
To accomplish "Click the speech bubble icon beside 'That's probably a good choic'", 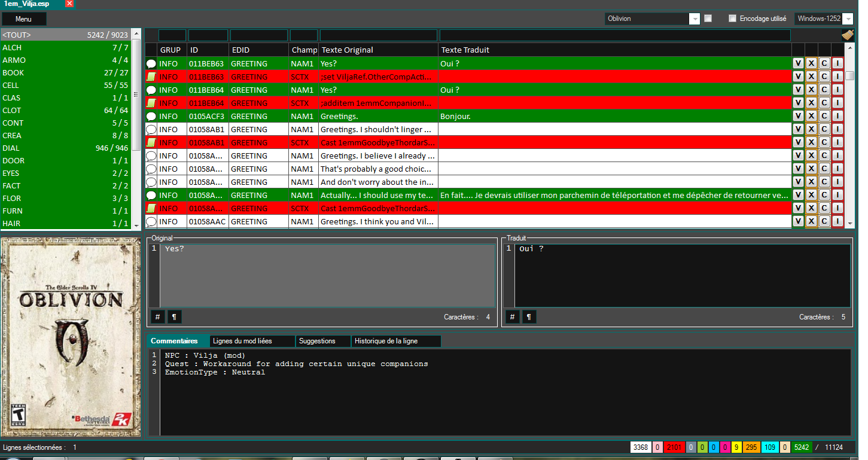I will [x=151, y=169].
